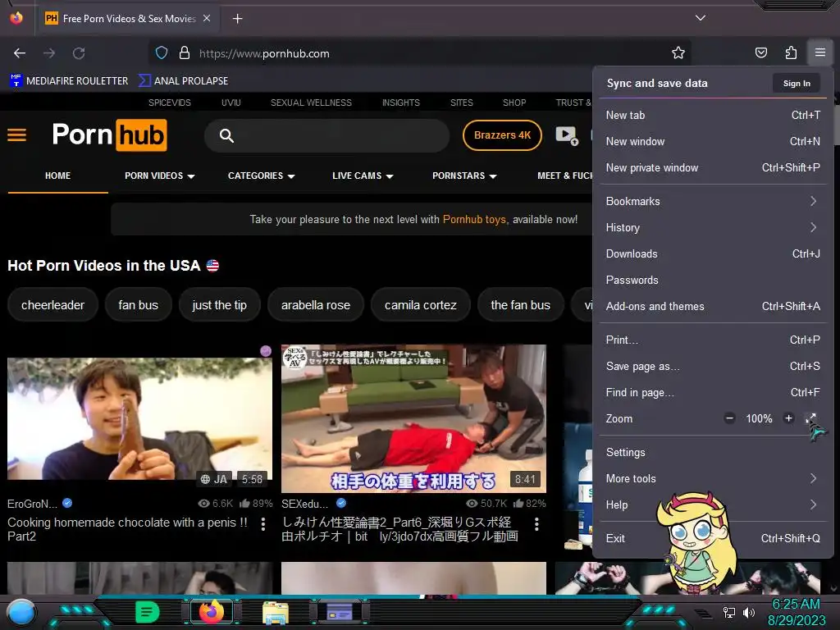840x630 pixels.
Task: Enter full screen via Zoom row icon
Action: (811, 418)
